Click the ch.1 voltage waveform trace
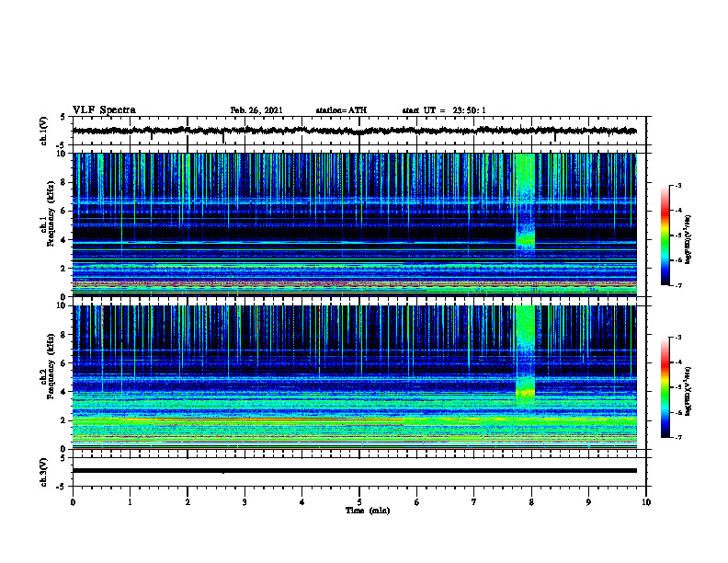 coord(355,131)
